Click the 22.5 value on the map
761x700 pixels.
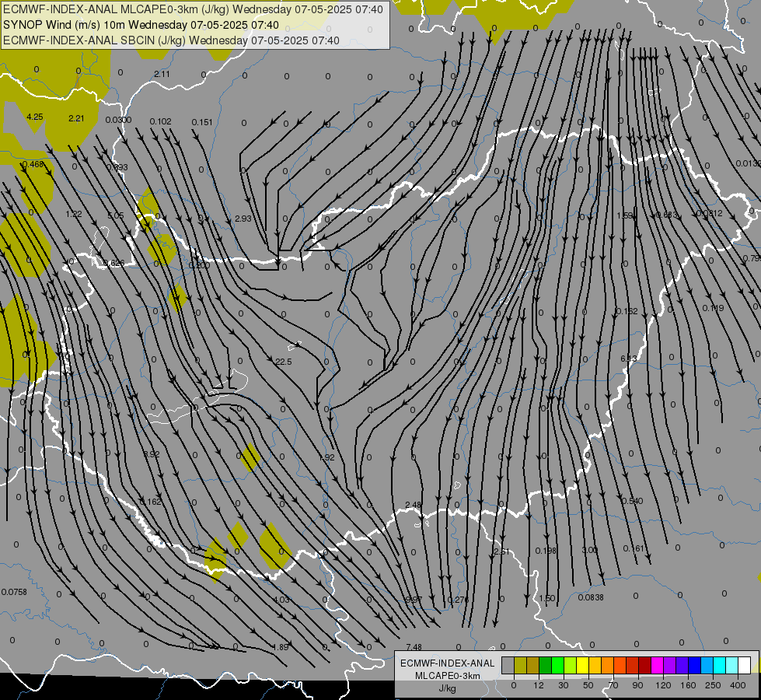pyautogui.click(x=284, y=362)
